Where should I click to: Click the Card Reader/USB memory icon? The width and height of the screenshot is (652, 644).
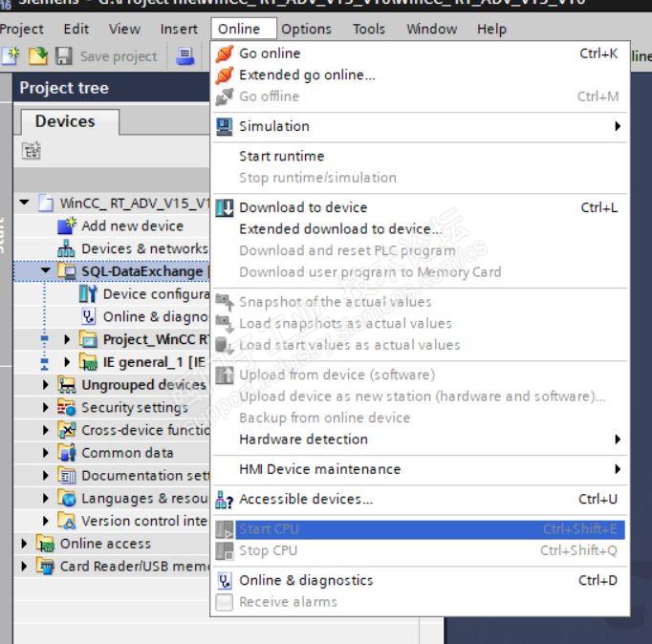pos(45,567)
